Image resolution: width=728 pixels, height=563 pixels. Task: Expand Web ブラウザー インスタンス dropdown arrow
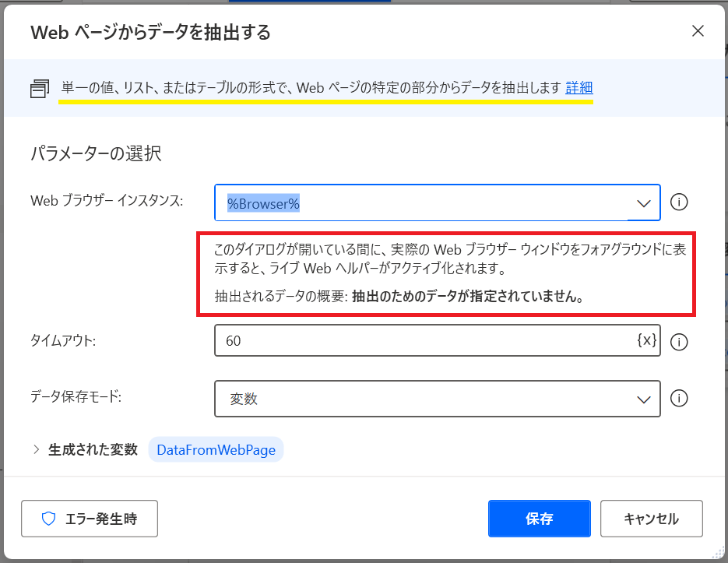(x=644, y=203)
